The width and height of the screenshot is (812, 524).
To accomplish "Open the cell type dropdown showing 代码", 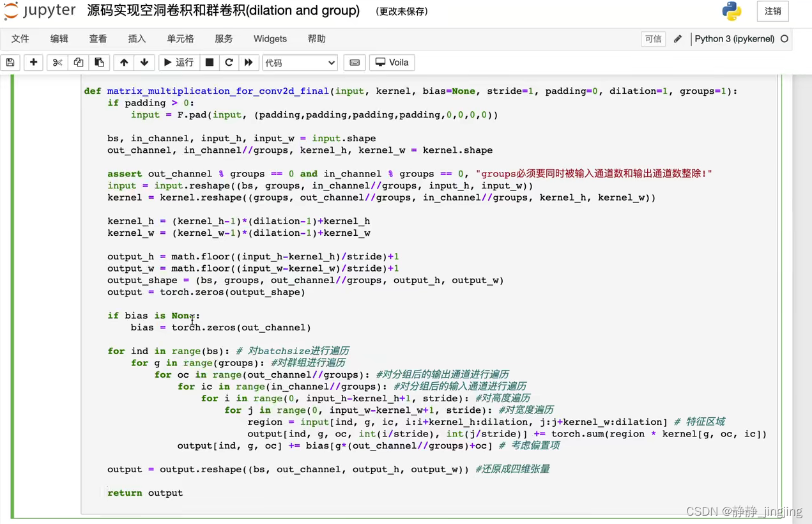I will (x=299, y=62).
